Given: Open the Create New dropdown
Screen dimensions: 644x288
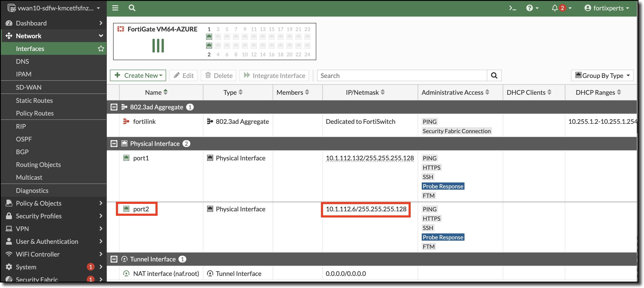Looking at the screenshot, I should 138,75.
